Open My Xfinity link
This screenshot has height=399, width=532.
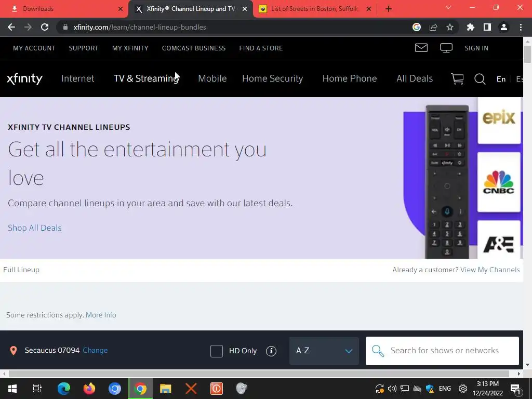pyautogui.click(x=130, y=48)
